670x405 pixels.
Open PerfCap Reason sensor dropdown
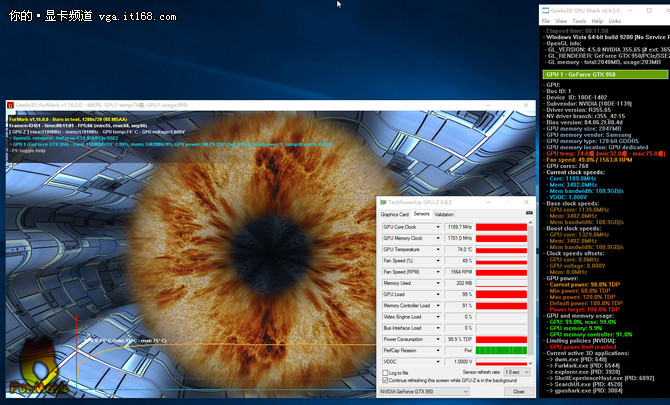point(438,350)
